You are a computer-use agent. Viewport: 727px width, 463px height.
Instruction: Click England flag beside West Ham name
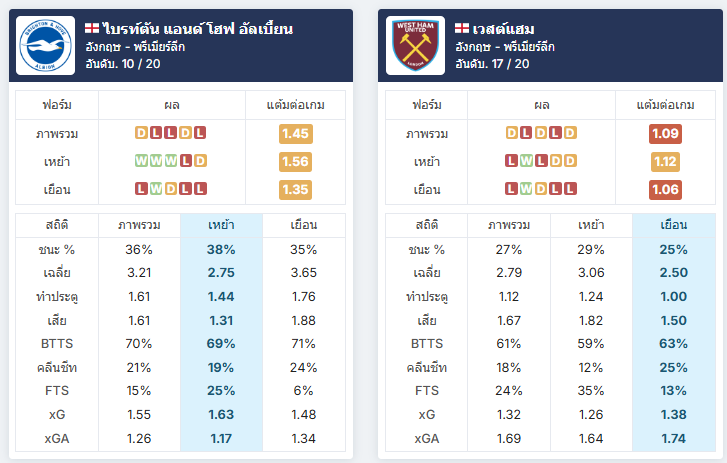(x=462, y=28)
